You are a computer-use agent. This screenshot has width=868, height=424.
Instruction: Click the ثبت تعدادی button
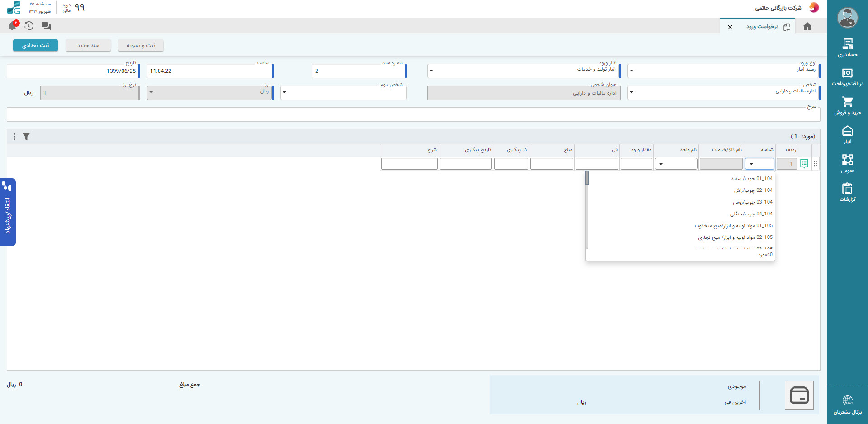tap(35, 45)
